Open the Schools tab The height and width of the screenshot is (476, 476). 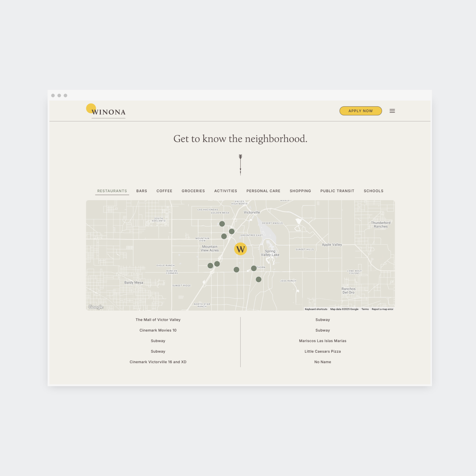[373, 191]
